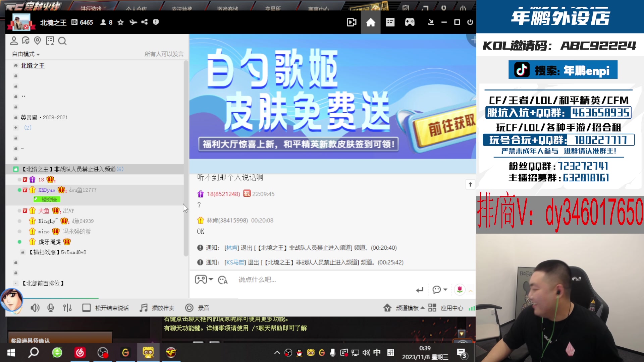The height and width of the screenshot is (362, 644).
Task: Open the 自由模式 mode dropdown
Action: pos(26,54)
